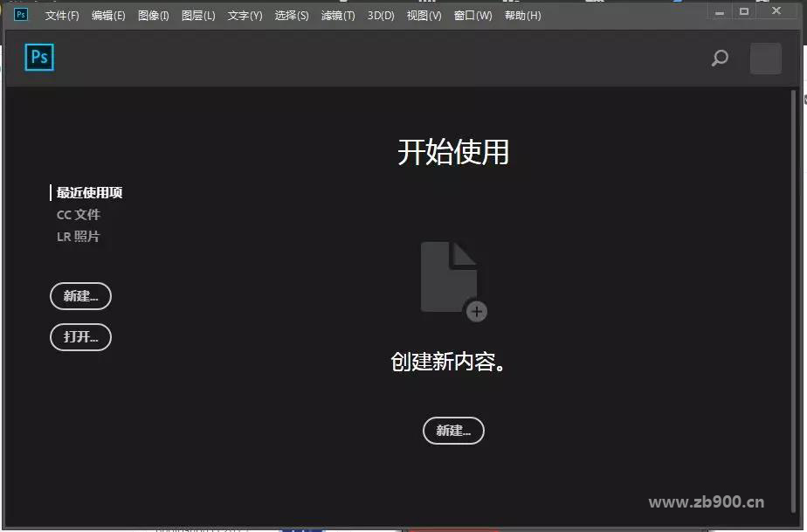Click the 新建... button in left sidebar

pos(80,296)
